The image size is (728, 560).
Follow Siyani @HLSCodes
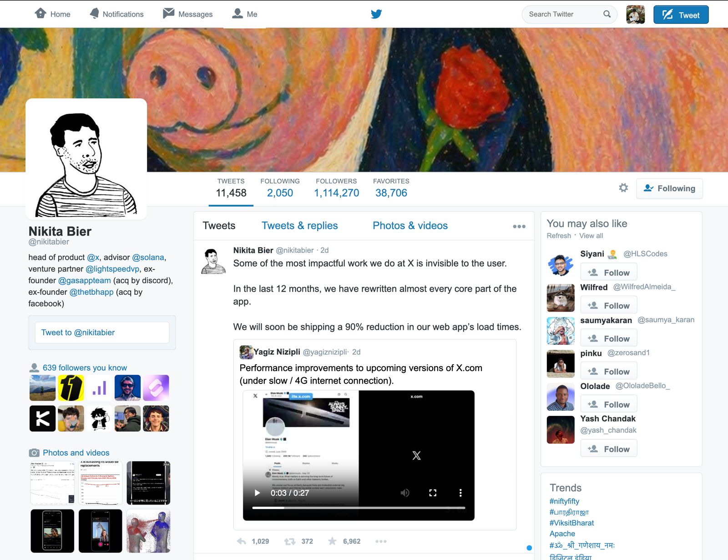[609, 272]
